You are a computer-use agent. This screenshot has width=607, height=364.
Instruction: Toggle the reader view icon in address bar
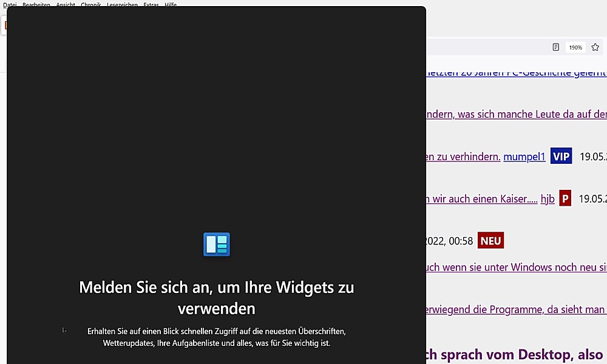(x=555, y=47)
